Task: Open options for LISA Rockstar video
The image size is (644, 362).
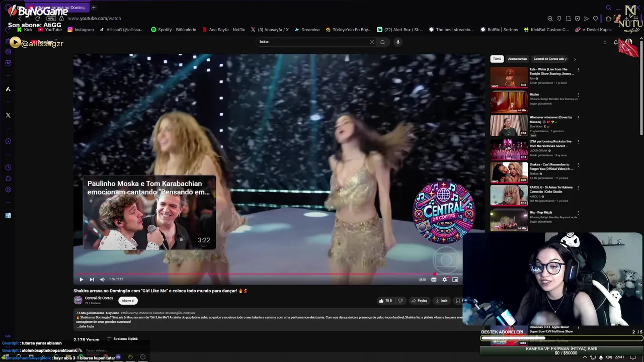Action: (x=578, y=142)
